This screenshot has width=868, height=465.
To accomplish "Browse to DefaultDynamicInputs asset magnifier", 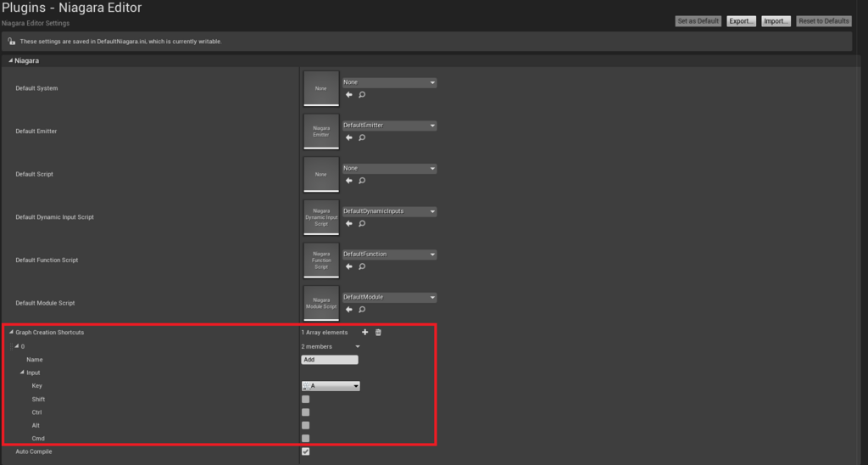I will point(362,224).
